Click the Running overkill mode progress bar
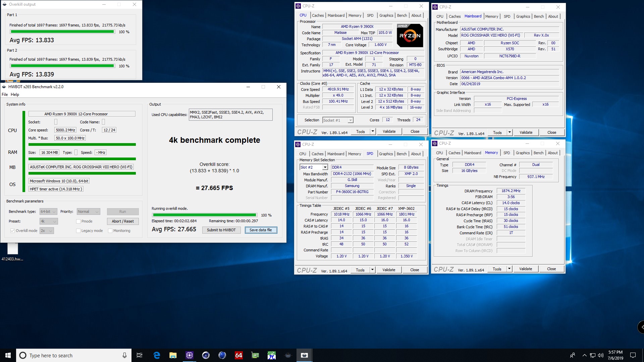 205,215
